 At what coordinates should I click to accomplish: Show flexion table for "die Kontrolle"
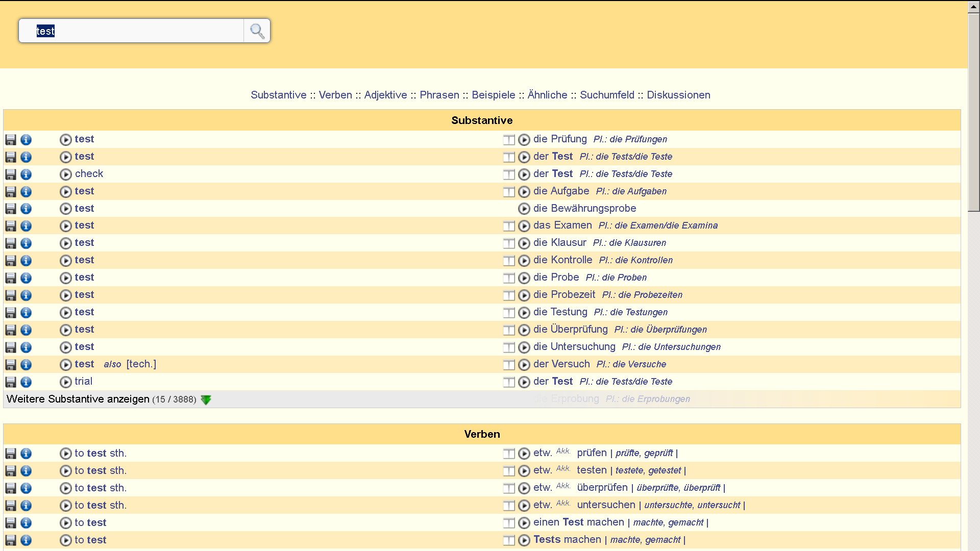(508, 261)
